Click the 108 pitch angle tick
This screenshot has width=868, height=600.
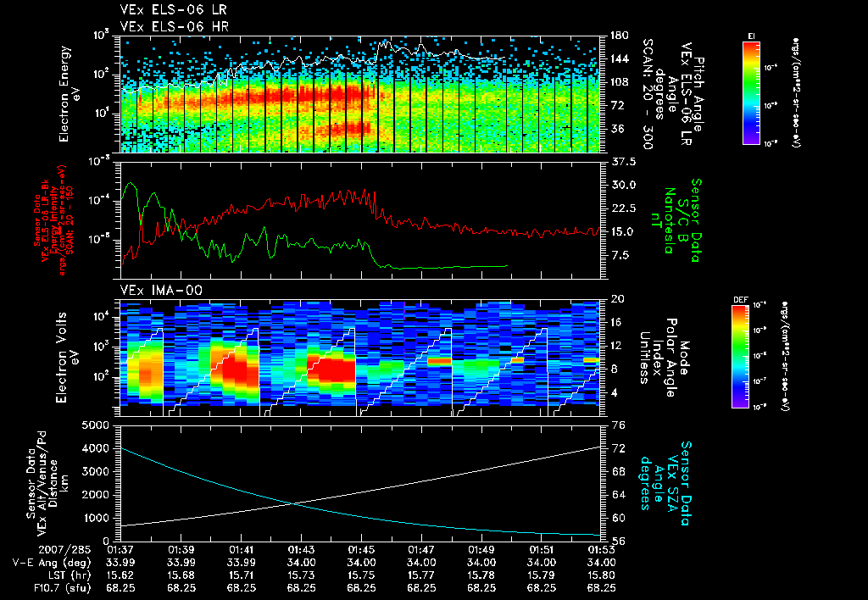tap(619, 82)
